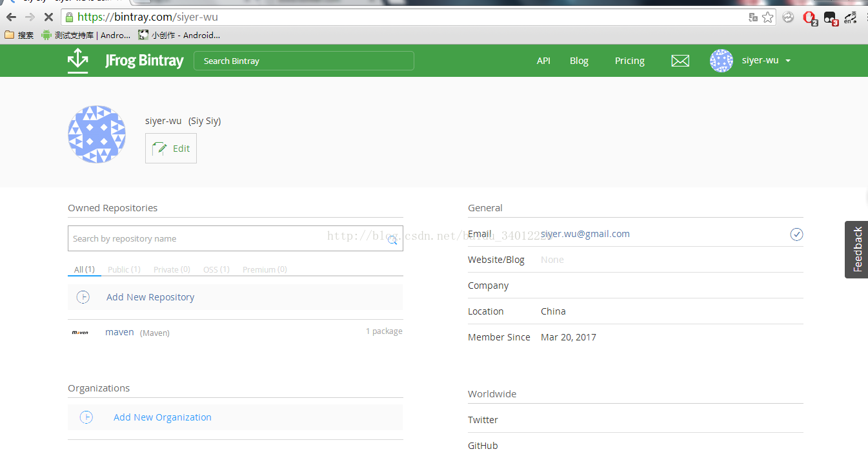The height and width of the screenshot is (458, 868).
Task: Click the verified email checkmark icon
Action: [x=796, y=234]
